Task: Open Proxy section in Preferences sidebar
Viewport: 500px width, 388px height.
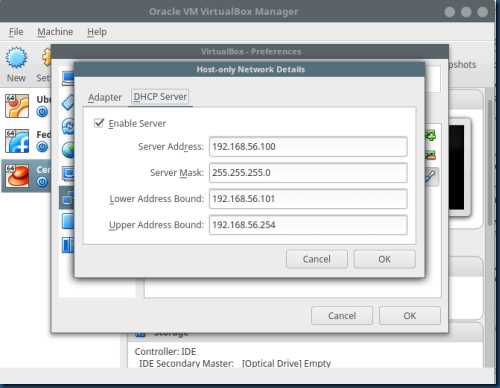Action: click(x=68, y=245)
